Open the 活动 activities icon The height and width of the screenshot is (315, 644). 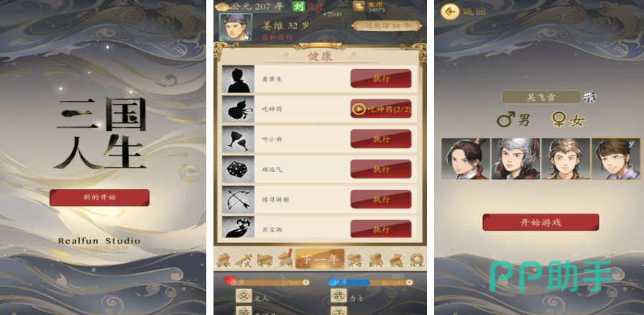(x=354, y=260)
